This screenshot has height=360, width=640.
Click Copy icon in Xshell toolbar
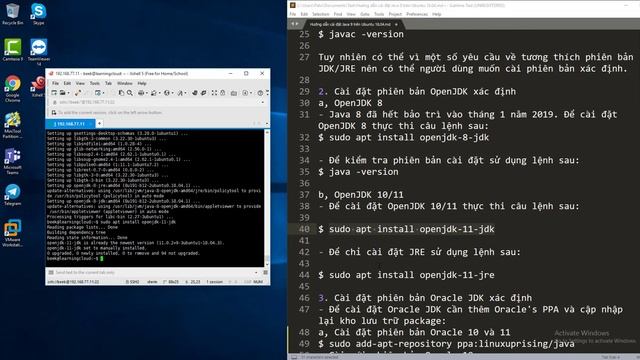click(x=121, y=93)
